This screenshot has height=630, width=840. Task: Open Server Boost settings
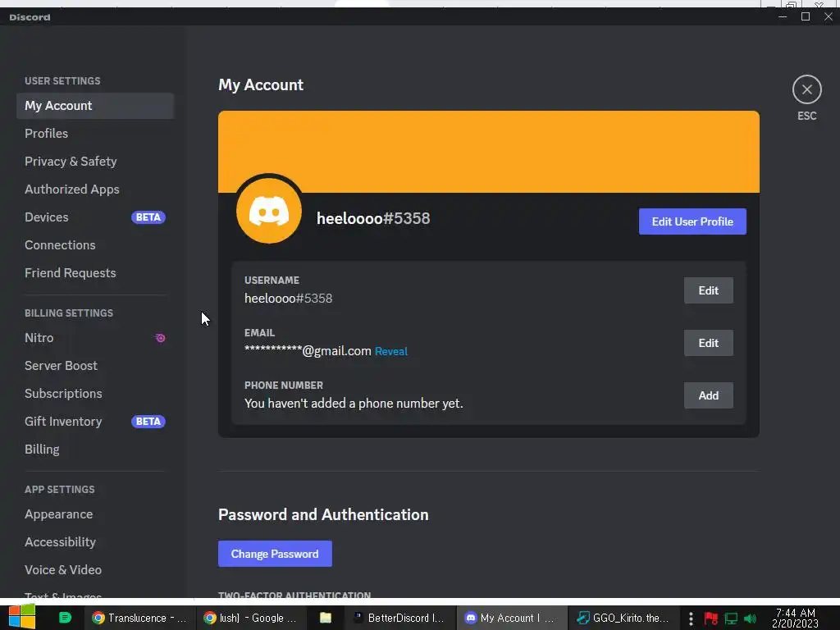tap(95, 366)
